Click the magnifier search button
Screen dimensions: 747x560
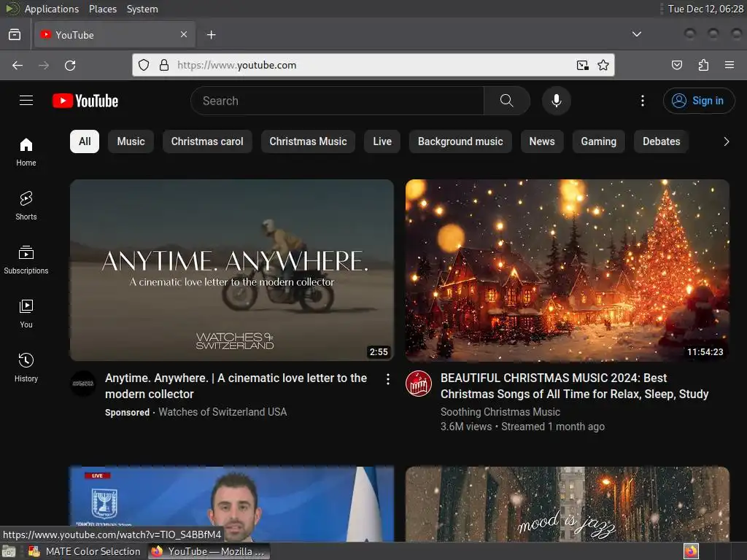(x=506, y=101)
